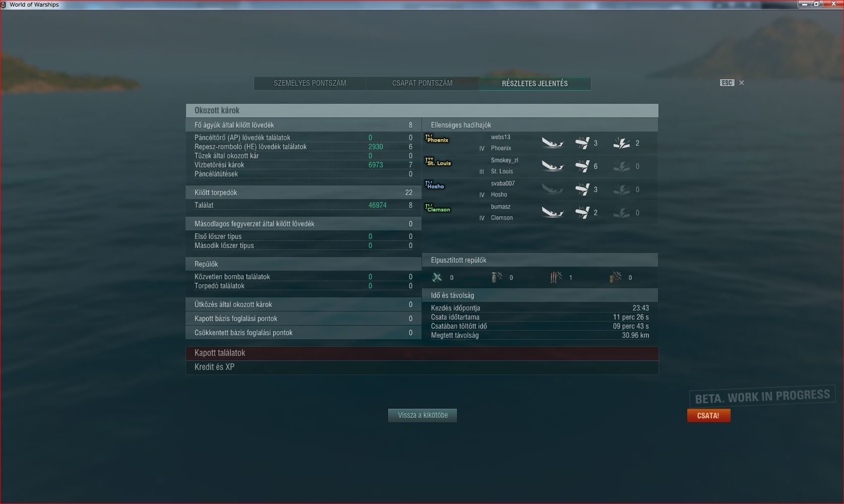Click player name webs13
This screenshot has height=504, width=844.
tap(501, 137)
